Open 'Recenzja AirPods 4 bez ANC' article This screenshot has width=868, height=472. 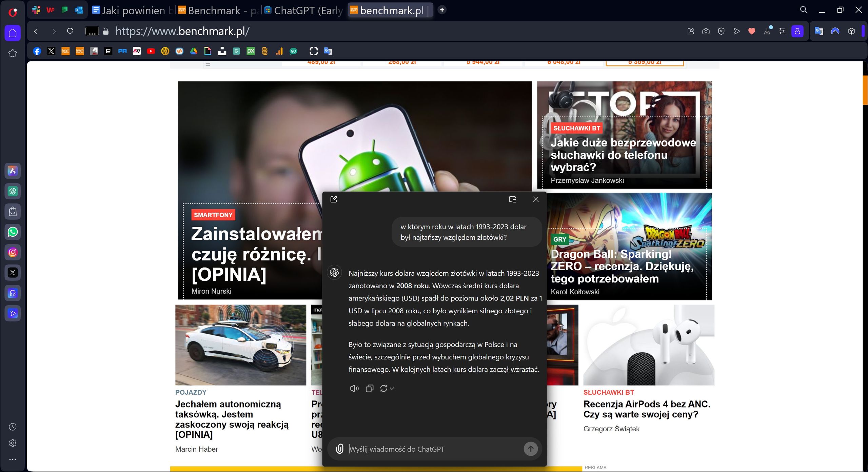click(647, 409)
